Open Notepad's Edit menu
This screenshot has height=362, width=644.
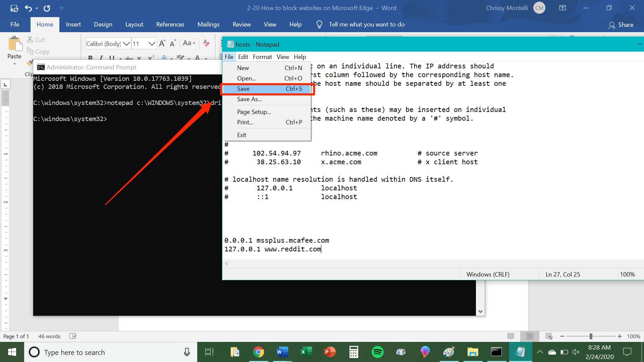tap(243, 57)
